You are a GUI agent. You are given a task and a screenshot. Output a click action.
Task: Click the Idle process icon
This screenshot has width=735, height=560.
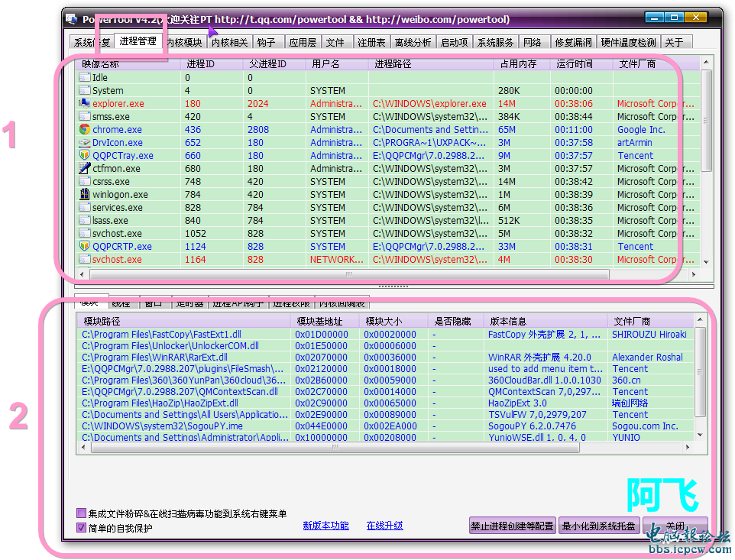(84, 77)
